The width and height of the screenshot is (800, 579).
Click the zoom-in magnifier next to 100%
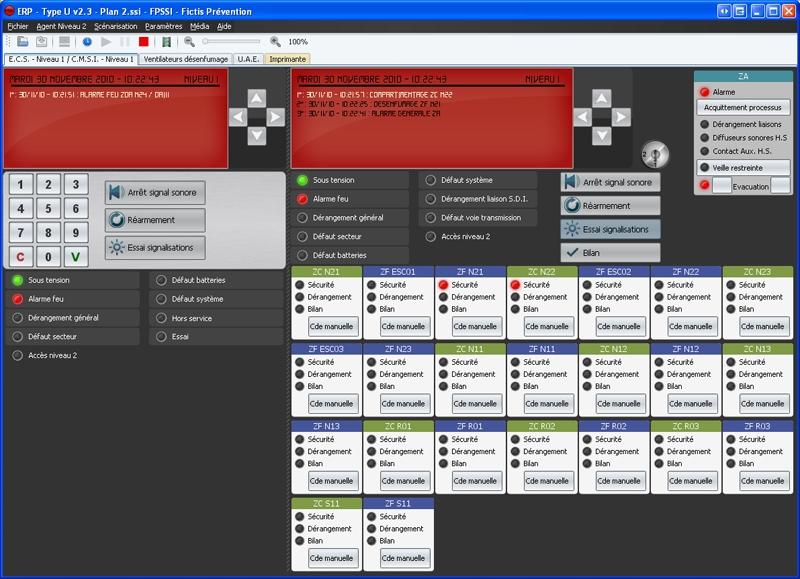coord(275,42)
